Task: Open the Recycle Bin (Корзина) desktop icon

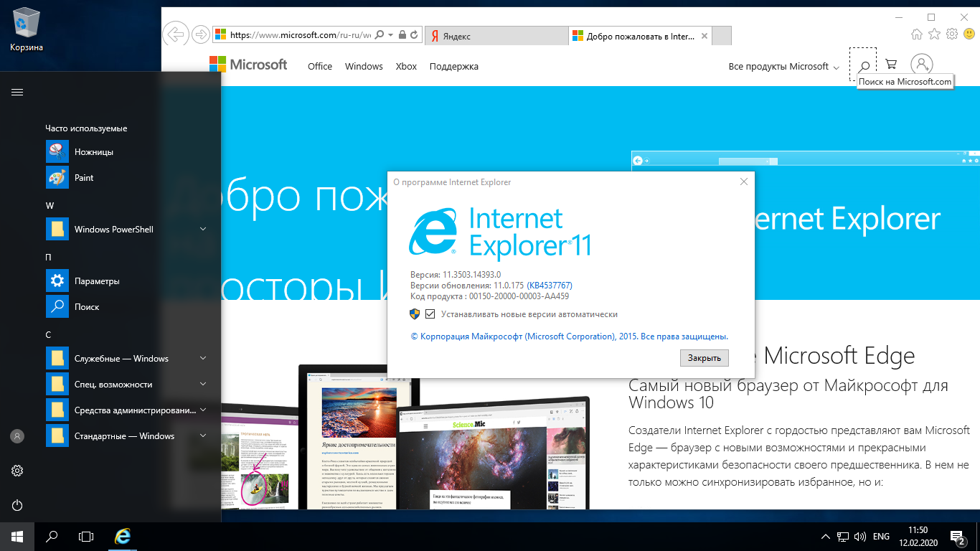Action: click(27, 31)
